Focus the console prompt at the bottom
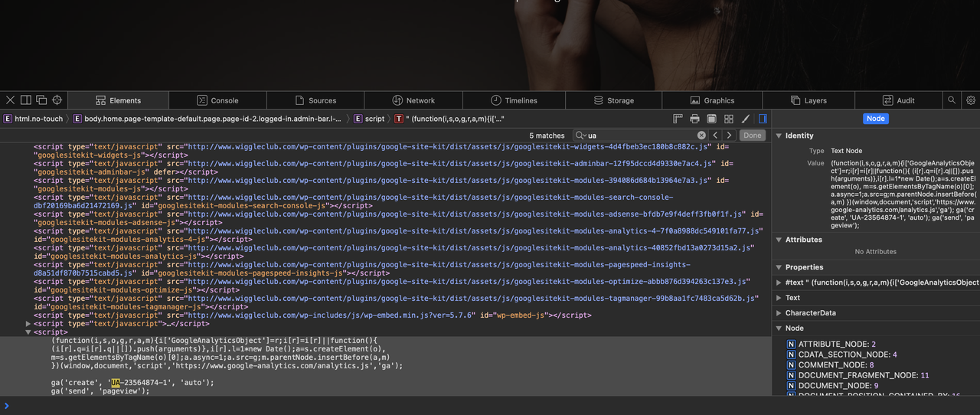This screenshot has width=980, height=415. [490, 406]
